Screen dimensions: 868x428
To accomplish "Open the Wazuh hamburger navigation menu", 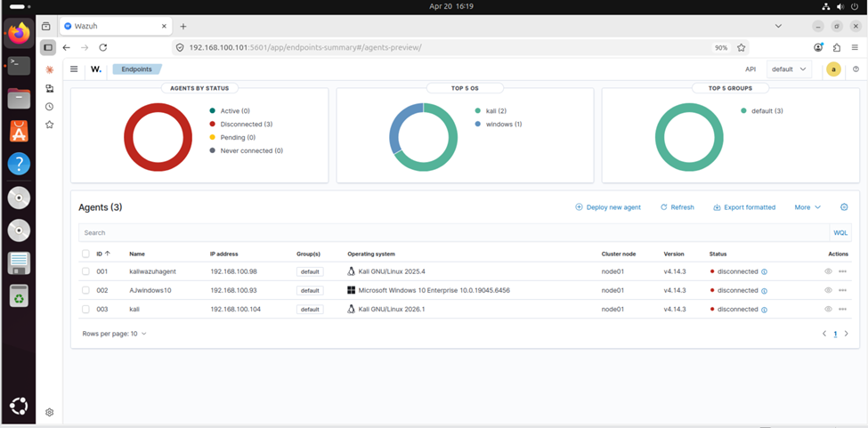I will point(74,69).
